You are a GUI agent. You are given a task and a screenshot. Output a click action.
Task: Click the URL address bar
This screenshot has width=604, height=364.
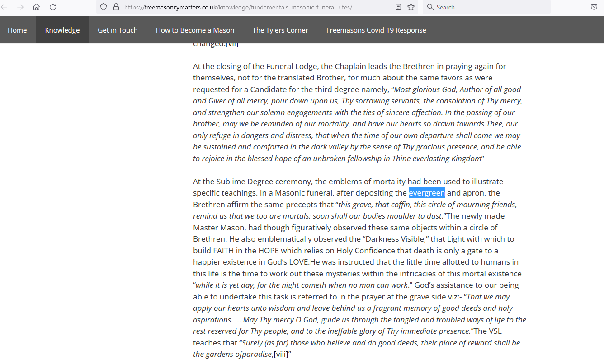pyautogui.click(x=257, y=7)
